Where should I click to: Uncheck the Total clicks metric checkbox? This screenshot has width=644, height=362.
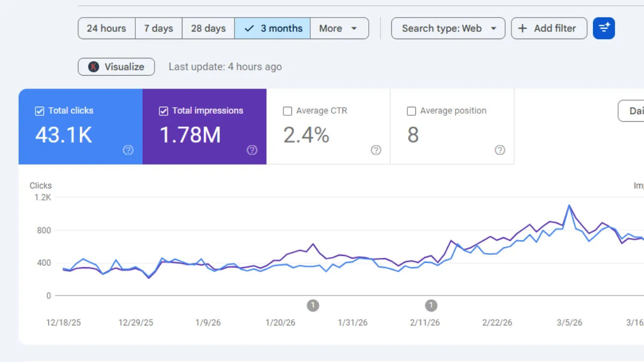point(40,110)
